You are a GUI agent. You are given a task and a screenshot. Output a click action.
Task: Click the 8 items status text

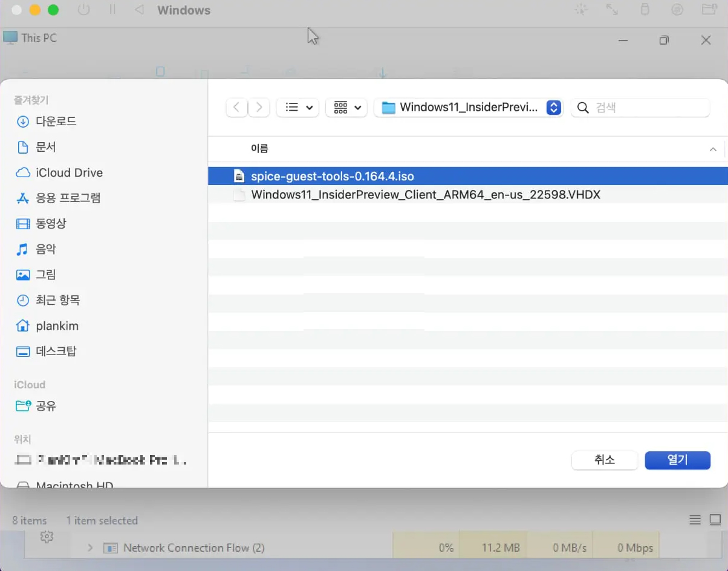(30, 520)
